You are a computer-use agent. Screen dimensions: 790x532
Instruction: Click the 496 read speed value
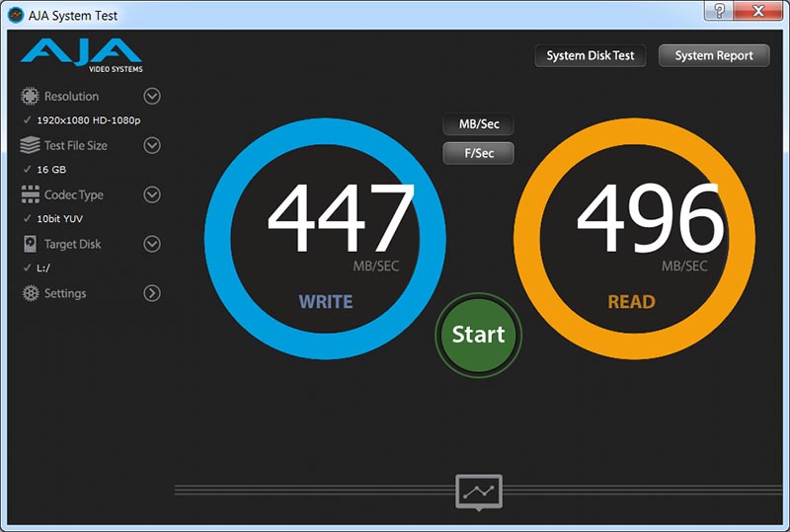(651, 218)
